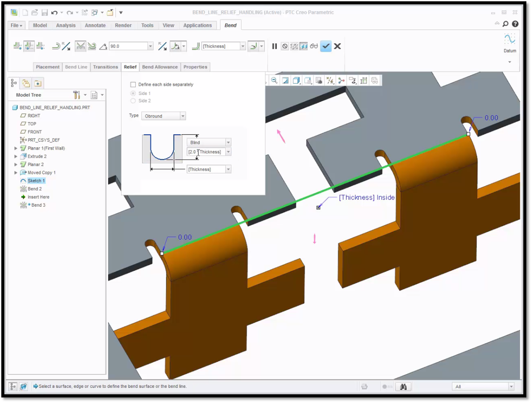This screenshot has height=403, width=532.
Task: Toggle bend material on other side of line
Action: pyautogui.click(x=40, y=46)
